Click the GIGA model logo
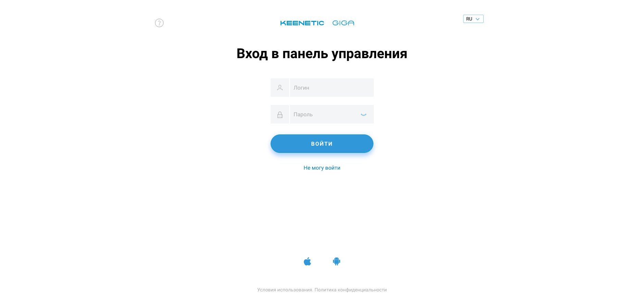The image size is (644, 301). pyautogui.click(x=343, y=23)
